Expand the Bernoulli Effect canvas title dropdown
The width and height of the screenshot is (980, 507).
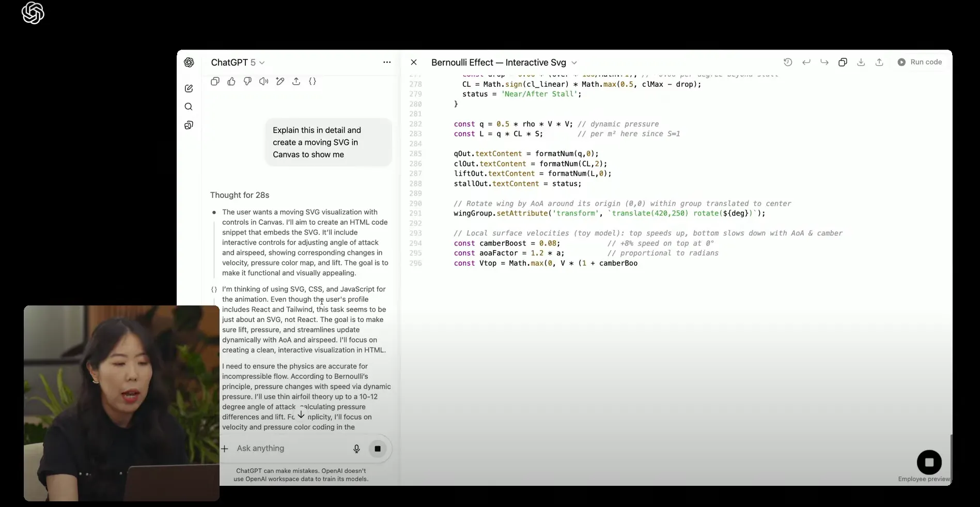pos(573,63)
